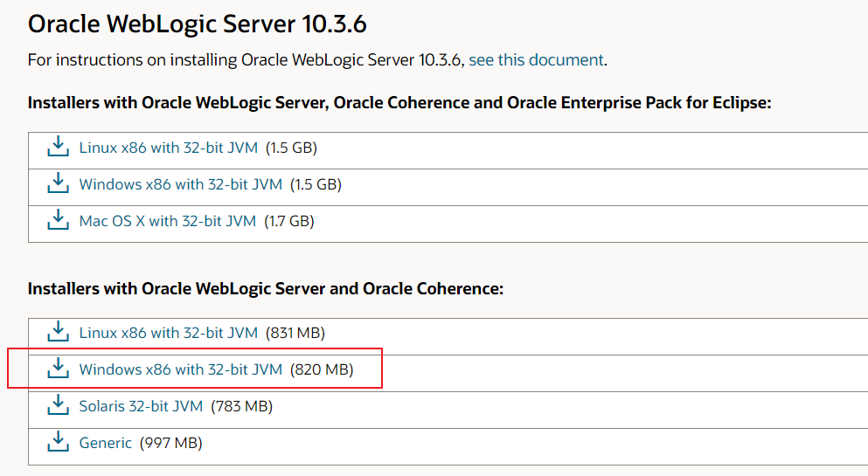Hit the download icon for Mac OS X
Image resolution: width=868 pixels, height=476 pixels.
coord(58,220)
